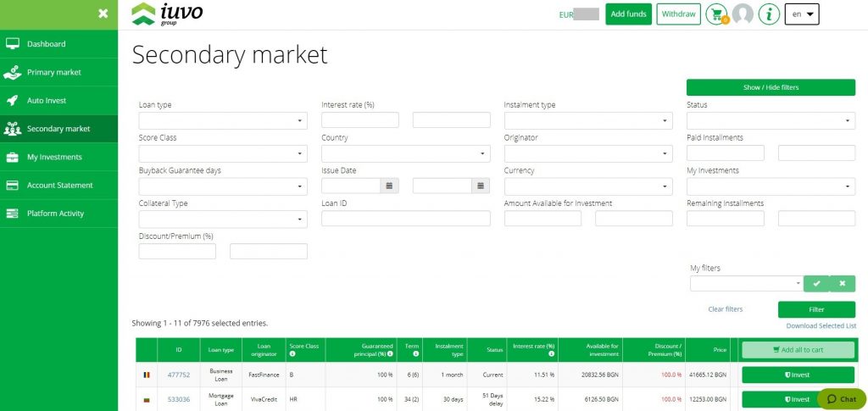868x411 pixels.
Task: Open the first Issue Date calendar picker
Action: (389, 186)
